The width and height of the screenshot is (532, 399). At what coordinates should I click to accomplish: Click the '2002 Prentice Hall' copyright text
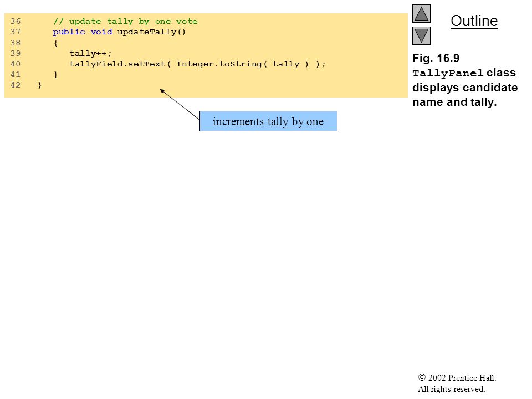457,377
